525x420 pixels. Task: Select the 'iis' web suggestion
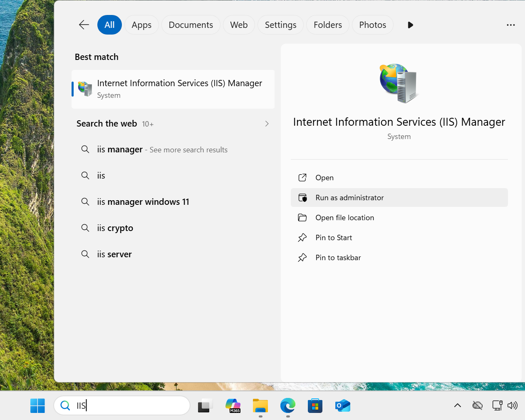click(173, 176)
